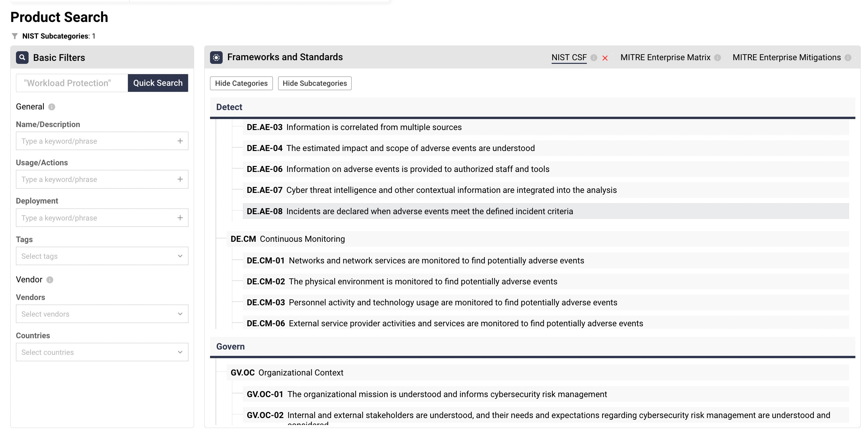Image resolution: width=868 pixels, height=437 pixels.
Task: Select subcategory DE.CM-03 personnel activity
Action: [546, 302]
